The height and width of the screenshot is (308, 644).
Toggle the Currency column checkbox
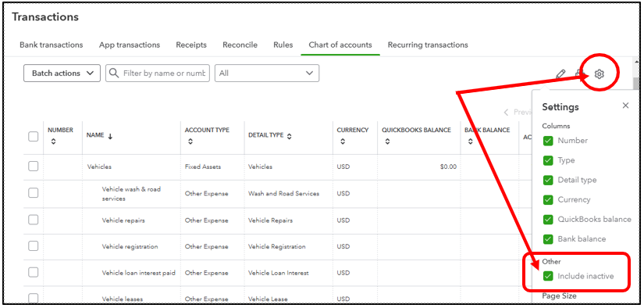point(548,200)
